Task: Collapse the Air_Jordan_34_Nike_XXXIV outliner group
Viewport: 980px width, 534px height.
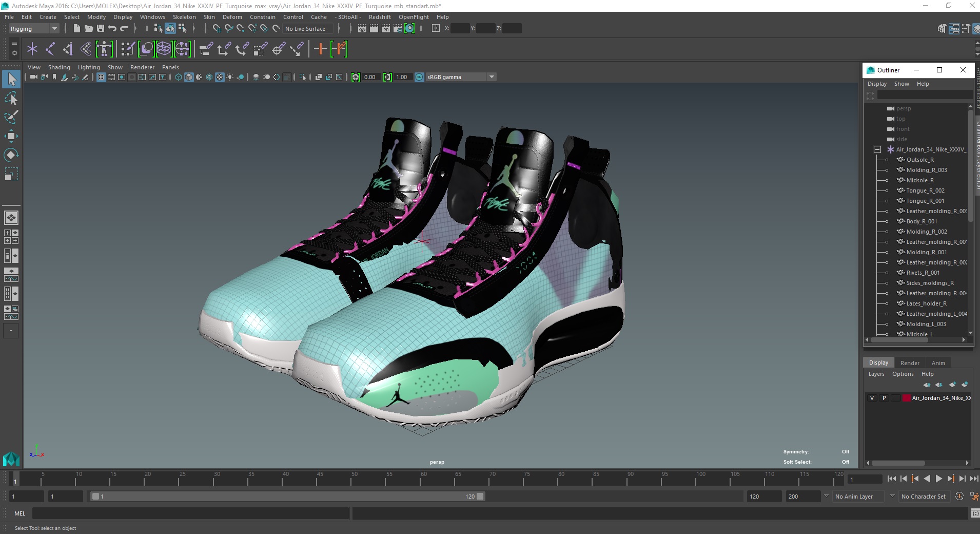Action: pos(877,149)
